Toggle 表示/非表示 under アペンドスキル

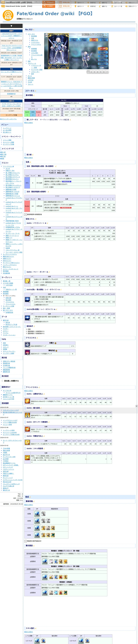click(29, 391)
